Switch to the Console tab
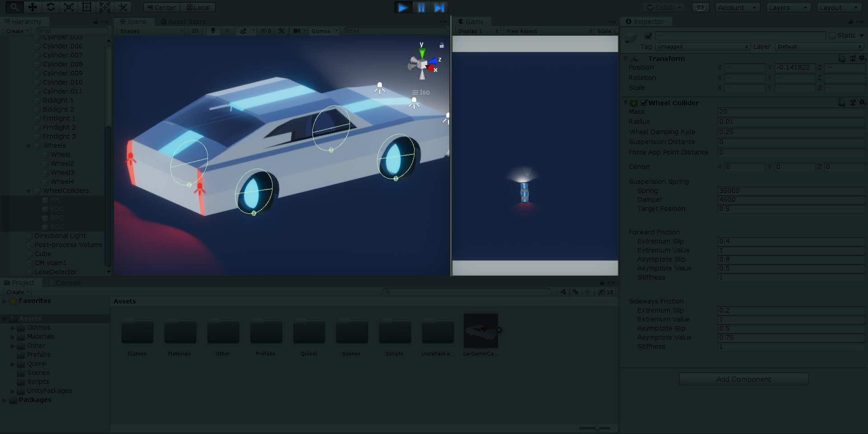 [64, 283]
